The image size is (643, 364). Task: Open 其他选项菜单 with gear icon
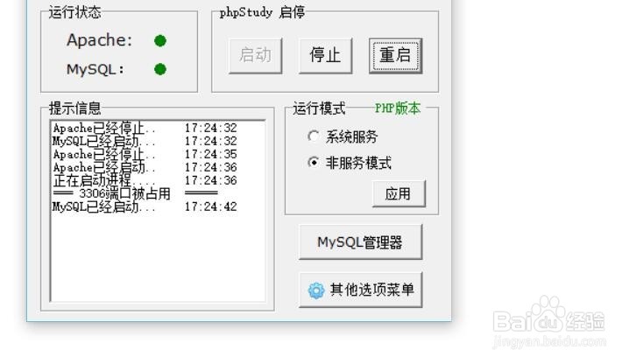pyautogui.click(x=360, y=290)
